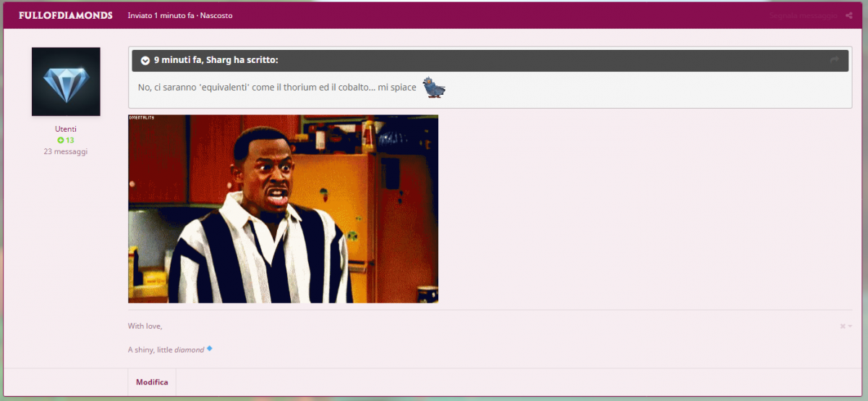Click the 'Utenti' group label
The width and height of the screenshot is (868, 401).
[x=66, y=129]
